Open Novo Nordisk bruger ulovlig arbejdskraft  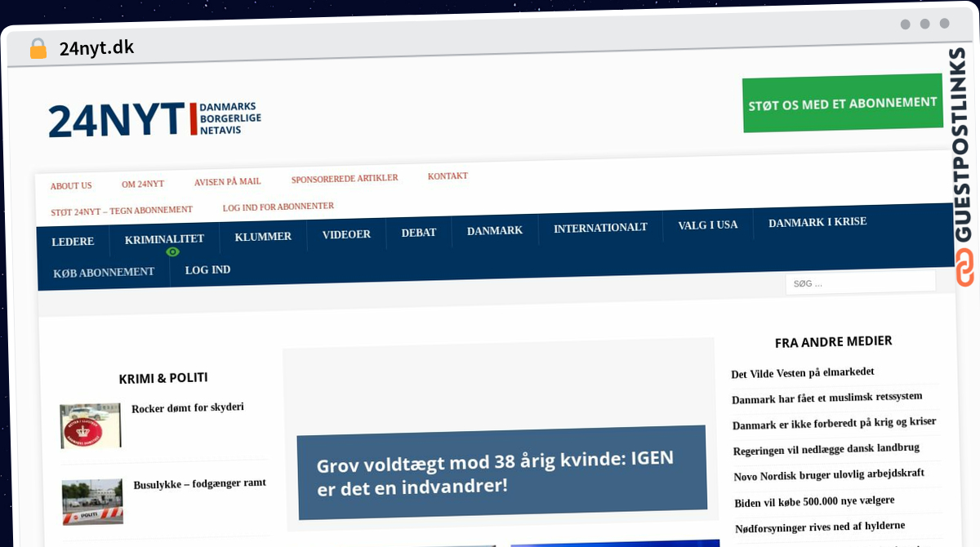[829, 475]
